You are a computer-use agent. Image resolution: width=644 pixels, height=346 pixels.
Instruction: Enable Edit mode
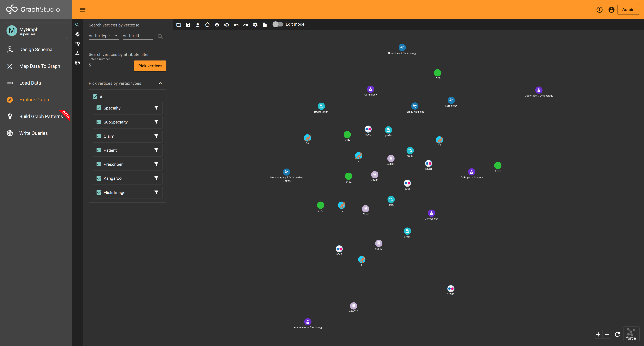277,24
